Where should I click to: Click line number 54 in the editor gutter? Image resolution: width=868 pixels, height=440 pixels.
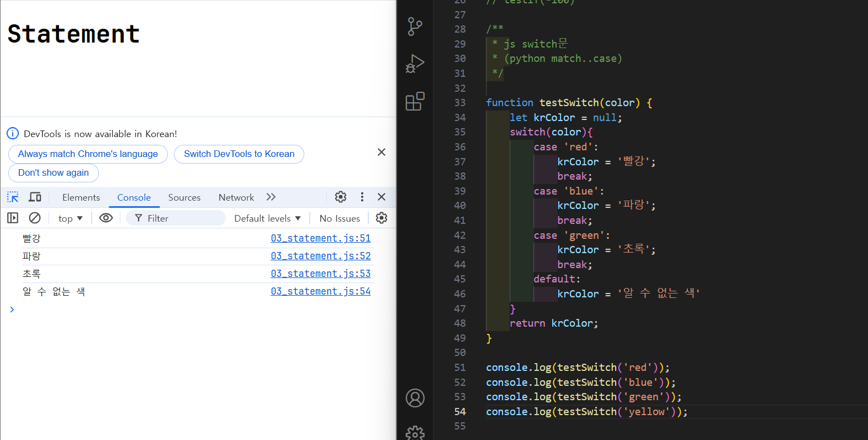(460, 412)
